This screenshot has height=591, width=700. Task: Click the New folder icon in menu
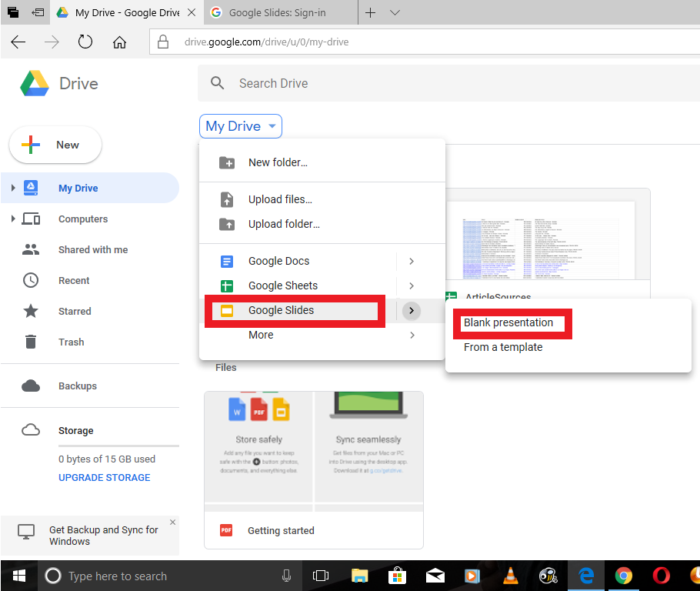(x=227, y=162)
